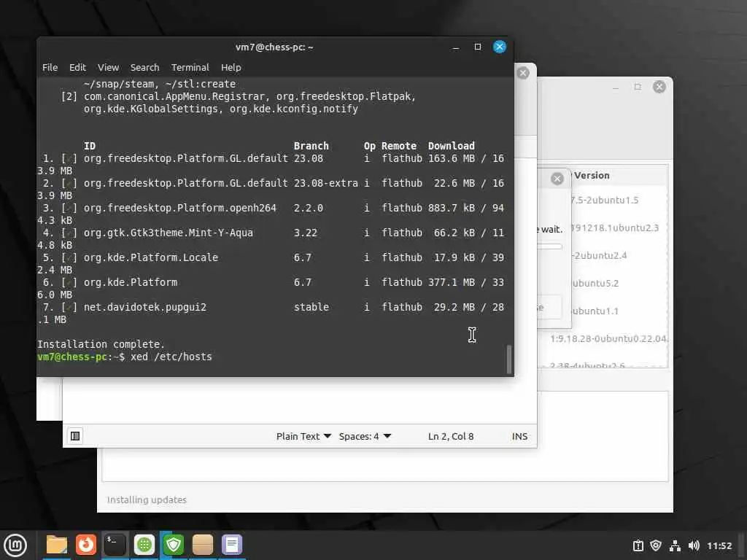The width and height of the screenshot is (747, 560).
Task: Click the INS insert mode indicator
Action: click(519, 436)
